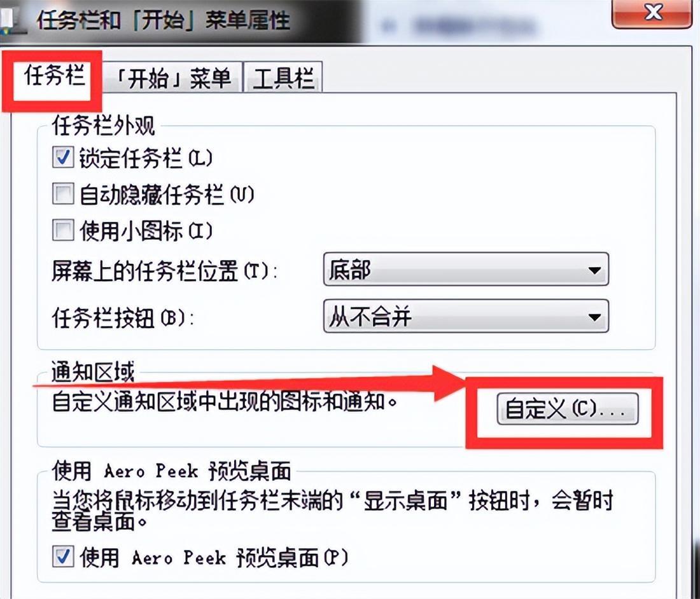Open the 从不合并 taskbar buttons dropdown
The height and width of the screenshot is (599, 700).
coord(466,316)
